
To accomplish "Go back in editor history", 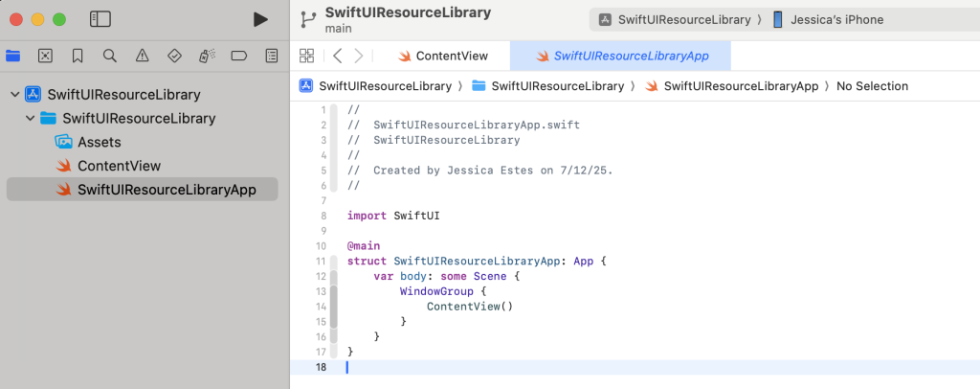I will pos(338,56).
